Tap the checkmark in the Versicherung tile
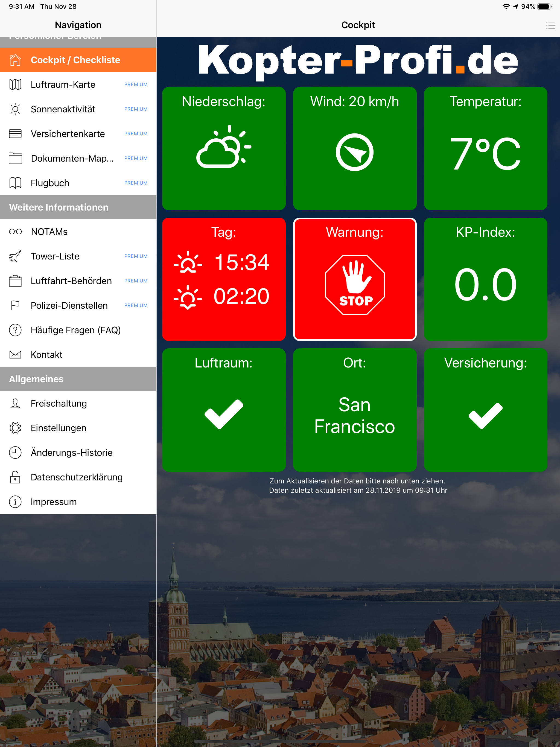The height and width of the screenshot is (747, 560). tap(486, 416)
